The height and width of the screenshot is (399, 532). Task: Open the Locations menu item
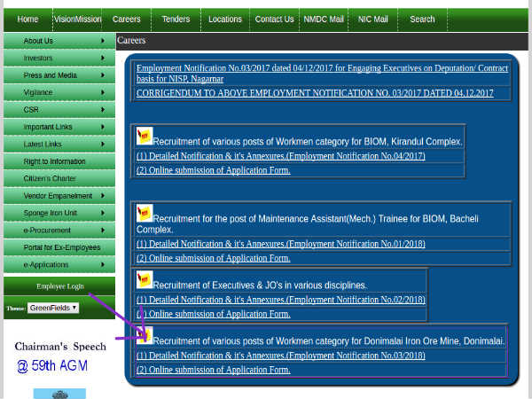coord(225,20)
